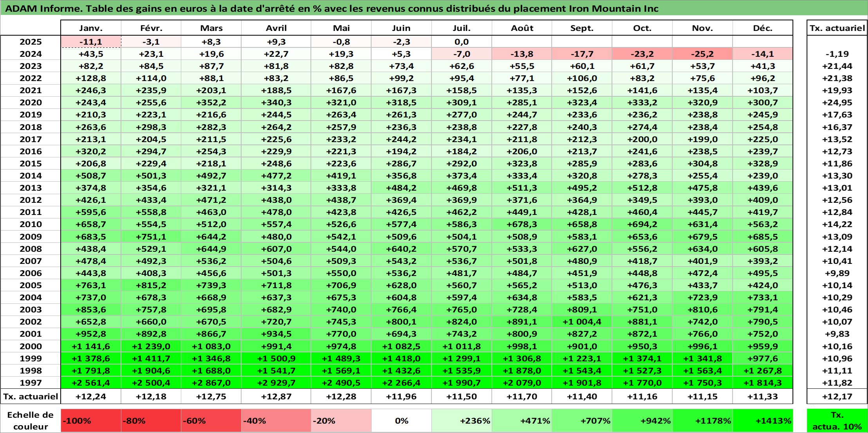Click the +43,5 cell for January 2024
Image resolution: width=868 pixels, height=433 pixels.
[91, 54]
